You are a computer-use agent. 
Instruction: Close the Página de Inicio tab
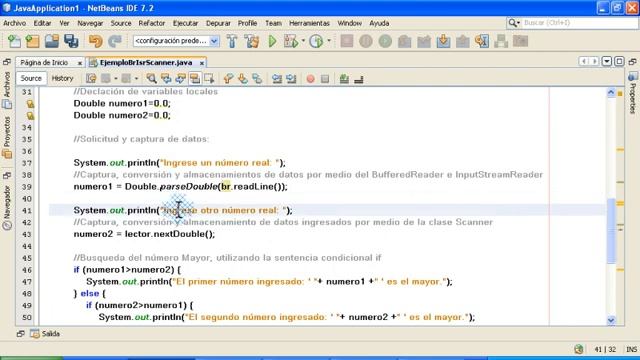click(x=80, y=63)
